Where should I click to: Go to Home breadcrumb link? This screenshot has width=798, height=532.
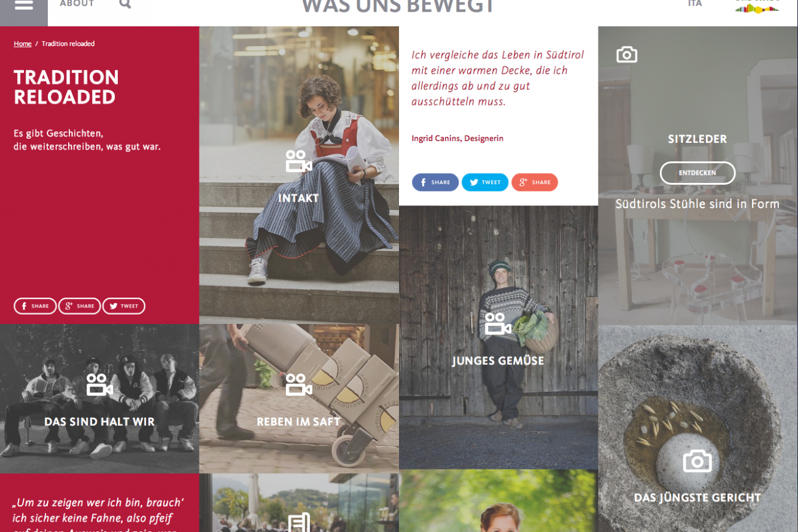(x=23, y=44)
